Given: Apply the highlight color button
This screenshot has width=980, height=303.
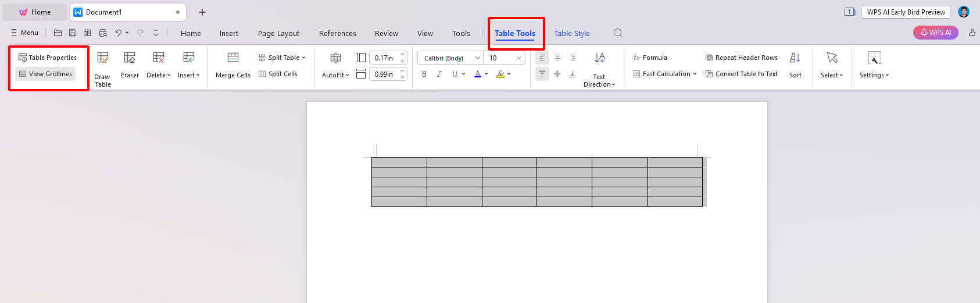Looking at the screenshot, I should 500,74.
